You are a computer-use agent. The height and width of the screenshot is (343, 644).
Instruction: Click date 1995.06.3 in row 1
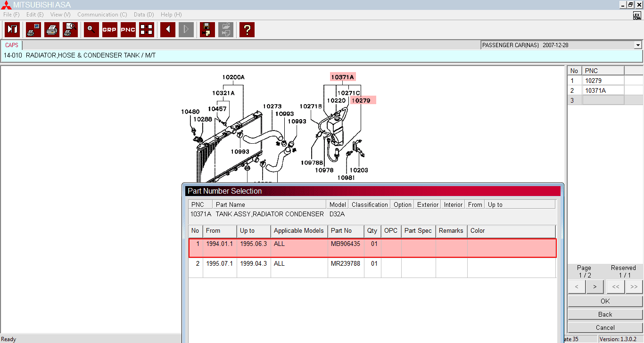[x=253, y=244]
